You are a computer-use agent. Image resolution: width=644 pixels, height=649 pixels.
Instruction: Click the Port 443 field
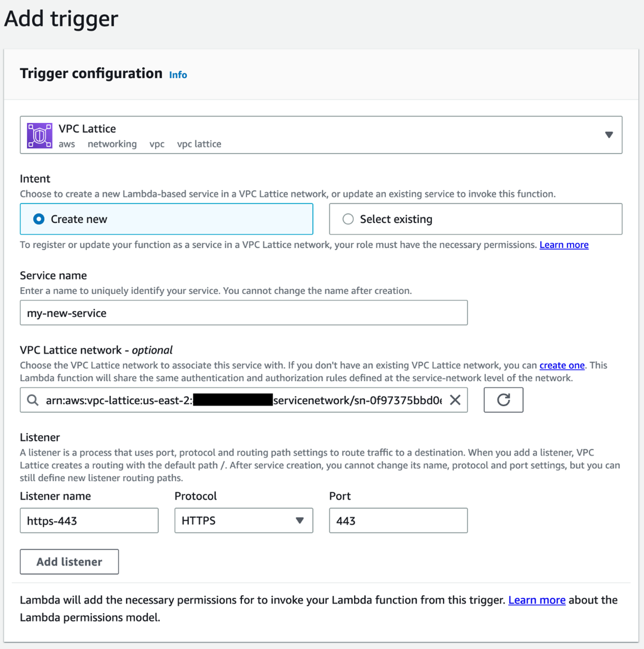[398, 521]
